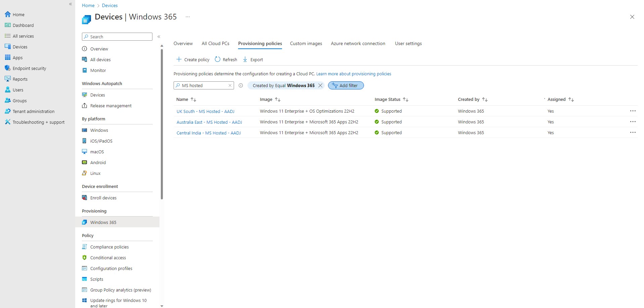Navigate to Groups in the sidebar
Screen dimensions: 644x308
[x=19, y=101]
